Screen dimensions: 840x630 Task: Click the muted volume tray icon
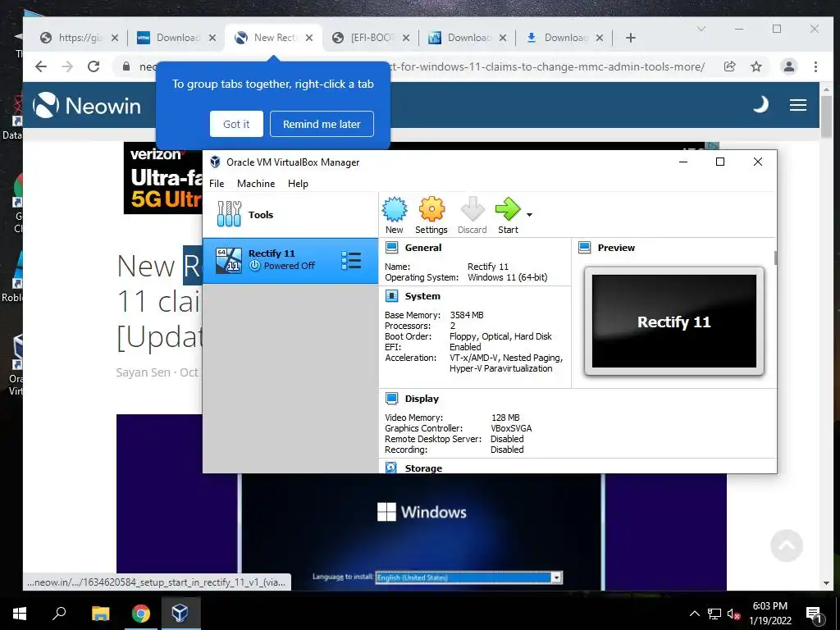pos(733,614)
